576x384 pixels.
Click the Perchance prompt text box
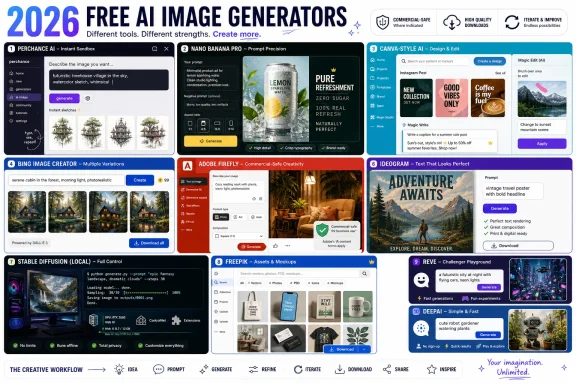click(x=109, y=79)
